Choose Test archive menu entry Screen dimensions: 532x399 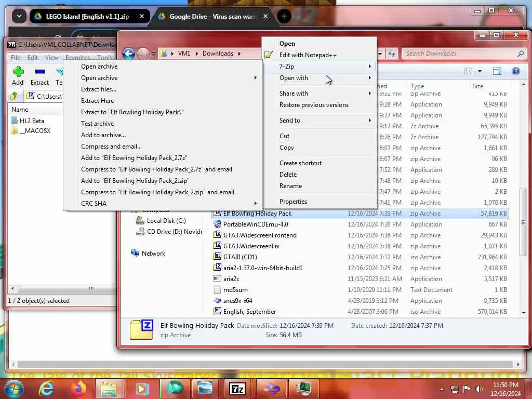coord(163,124)
